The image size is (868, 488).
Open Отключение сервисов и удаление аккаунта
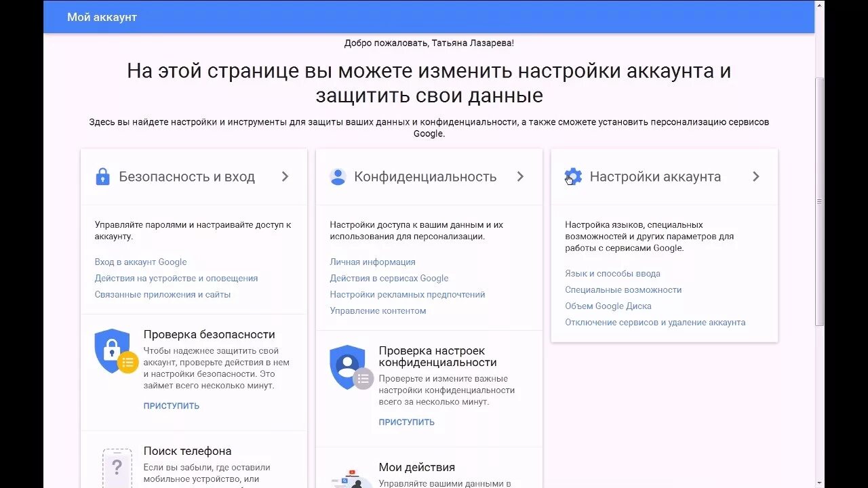[x=655, y=323]
